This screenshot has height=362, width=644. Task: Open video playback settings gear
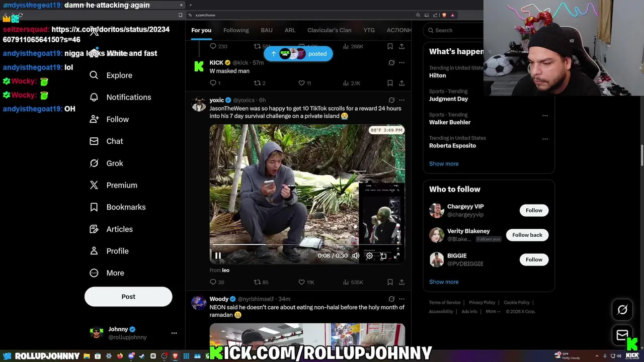coord(369,256)
